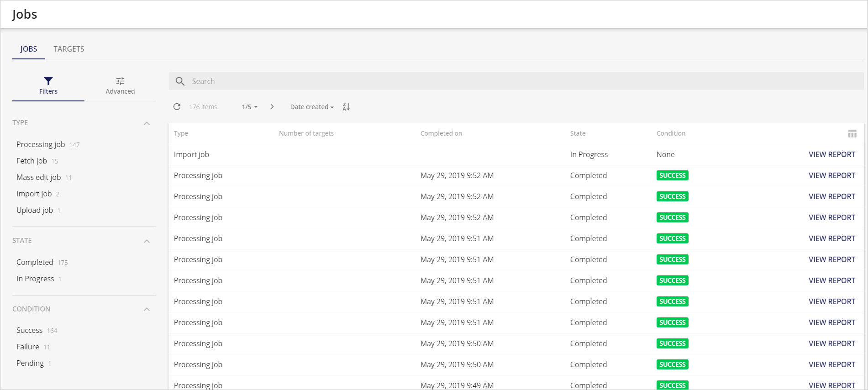The width and height of the screenshot is (868, 390).
Task: Collapse the Type filter section
Action: 147,123
